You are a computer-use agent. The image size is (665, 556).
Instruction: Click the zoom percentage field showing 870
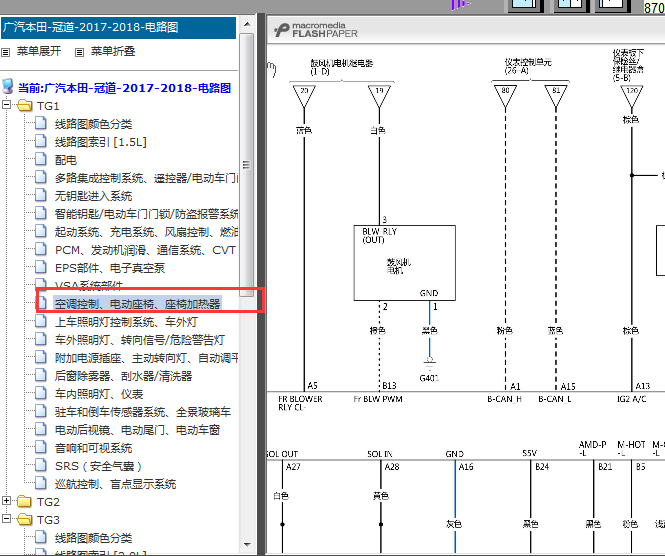654,7
